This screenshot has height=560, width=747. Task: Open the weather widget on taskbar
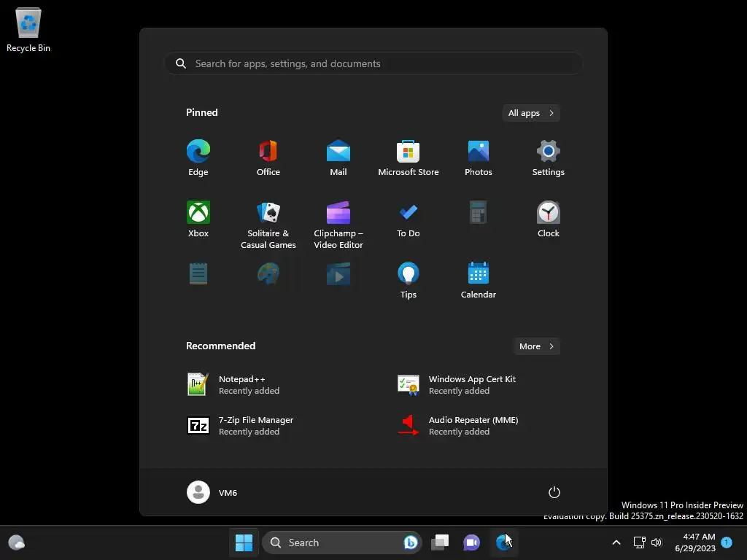pyautogui.click(x=17, y=542)
